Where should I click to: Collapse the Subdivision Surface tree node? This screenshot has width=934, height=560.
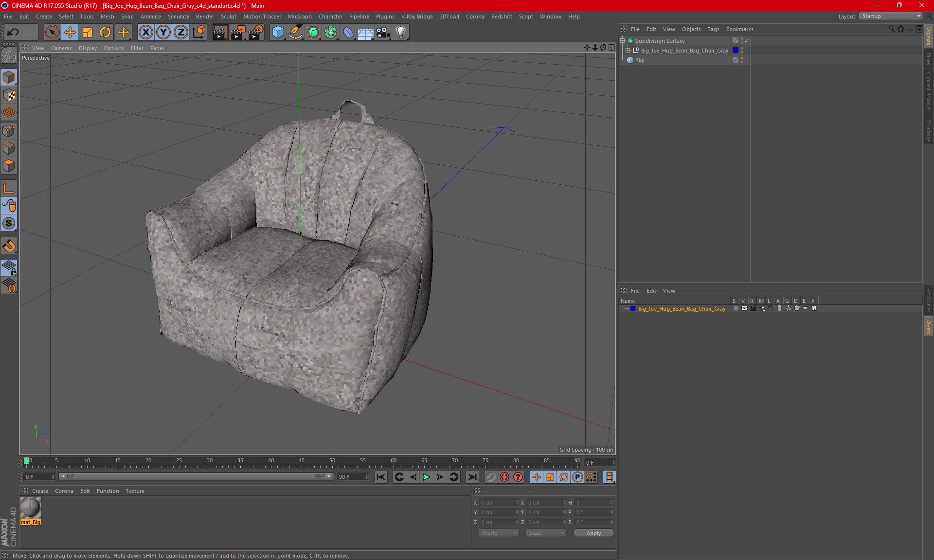click(x=623, y=41)
